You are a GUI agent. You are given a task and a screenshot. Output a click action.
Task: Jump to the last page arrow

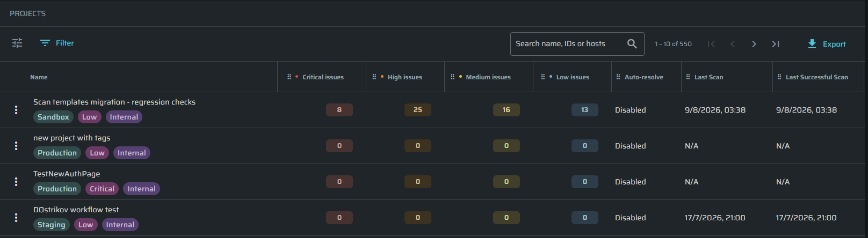click(776, 44)
